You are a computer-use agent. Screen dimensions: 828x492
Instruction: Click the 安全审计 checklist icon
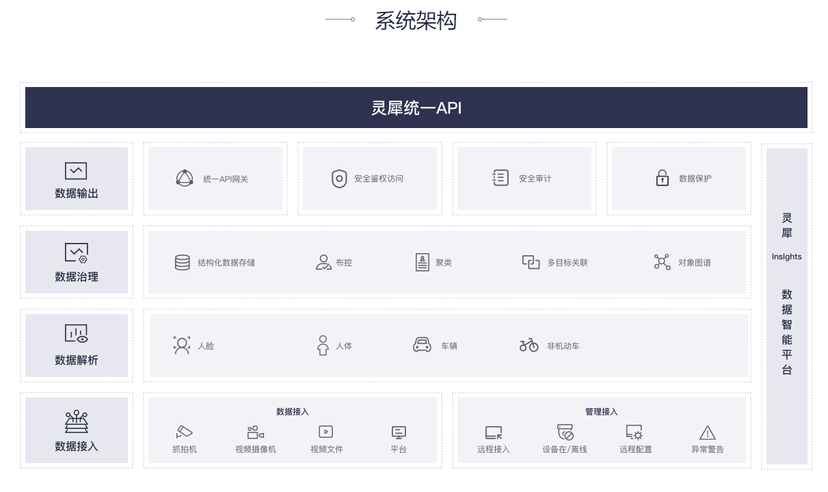pos(500,178)
